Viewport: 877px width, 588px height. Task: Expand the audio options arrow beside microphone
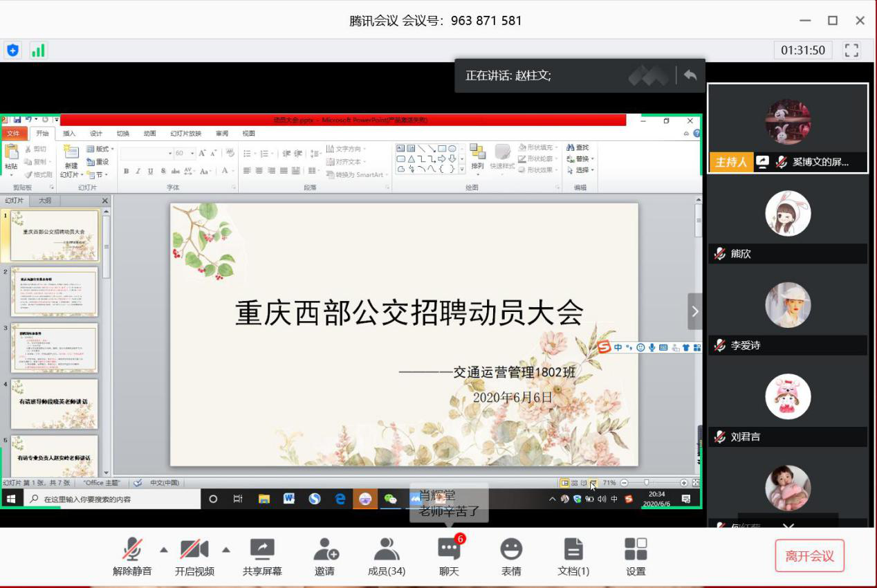click(164, 550)
